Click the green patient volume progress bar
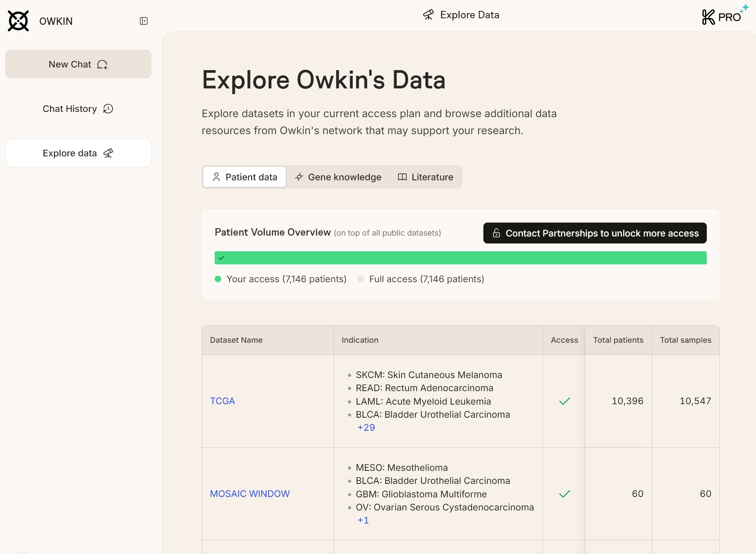The height and width of the screenshot is (554, 756). pyautogui.click(x=461, y=258)
